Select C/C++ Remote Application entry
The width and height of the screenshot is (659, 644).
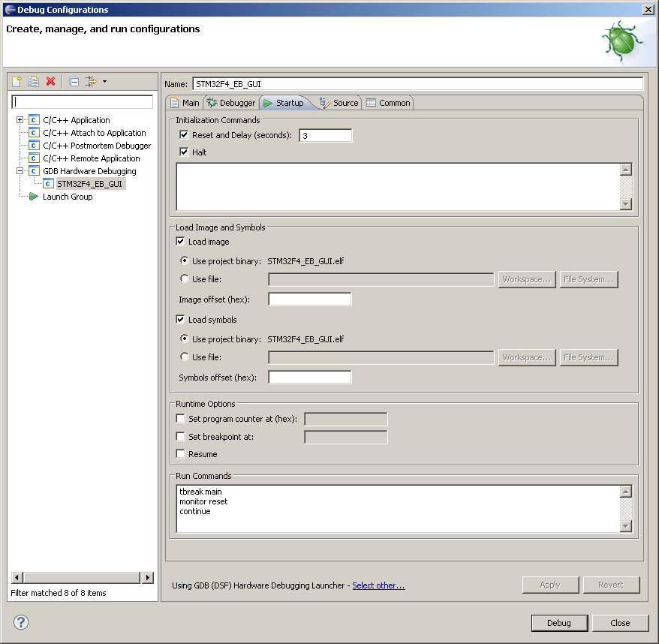(x=92, y=158)
